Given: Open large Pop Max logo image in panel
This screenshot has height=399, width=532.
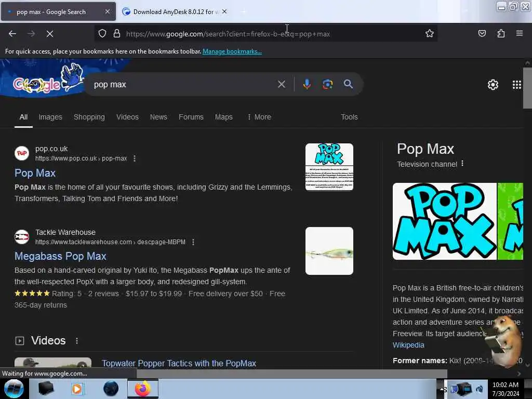Looking at the screenshot, I should [445, 221].
